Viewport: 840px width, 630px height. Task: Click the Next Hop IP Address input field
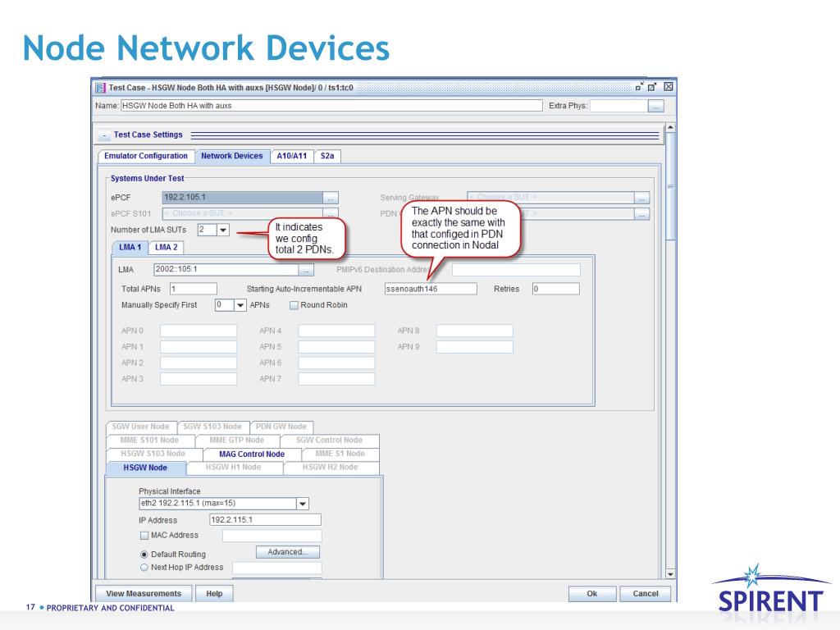coord(277,568)
